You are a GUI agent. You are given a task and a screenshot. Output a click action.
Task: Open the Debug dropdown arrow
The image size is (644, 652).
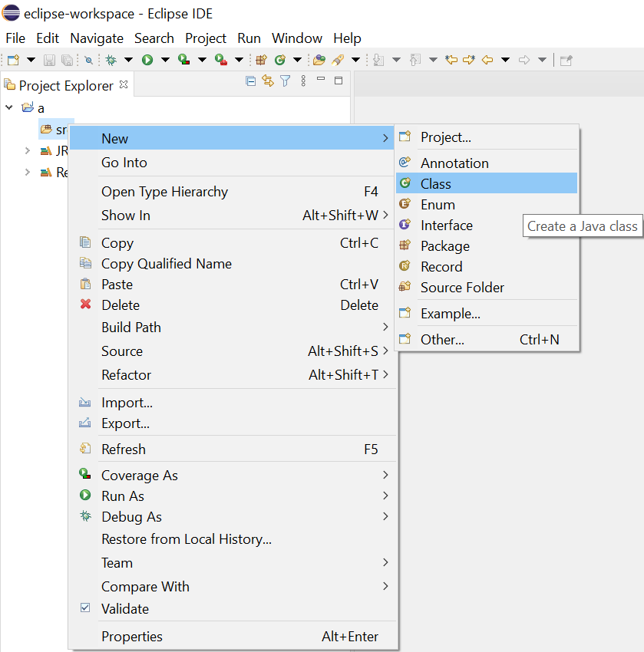tap(128, 60)
